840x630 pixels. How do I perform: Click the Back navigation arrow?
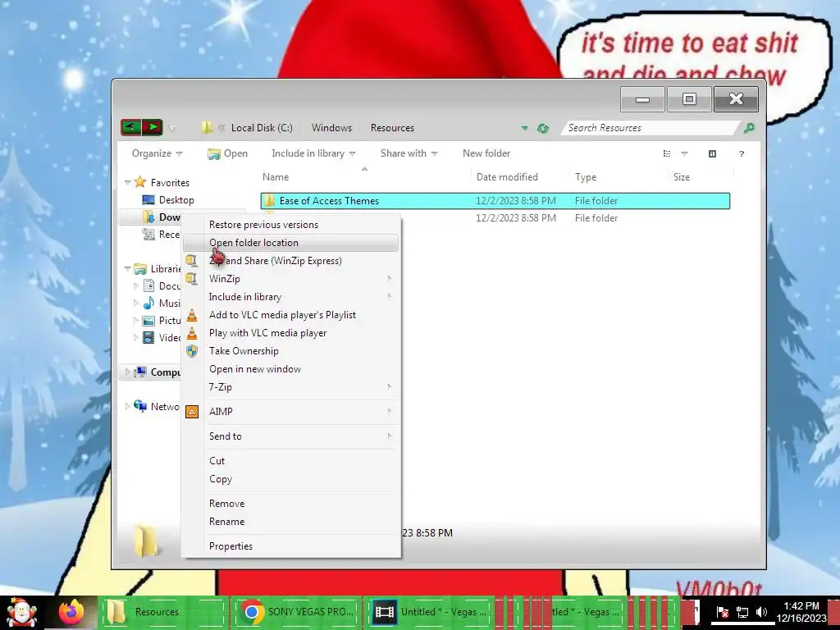[130, 127]
